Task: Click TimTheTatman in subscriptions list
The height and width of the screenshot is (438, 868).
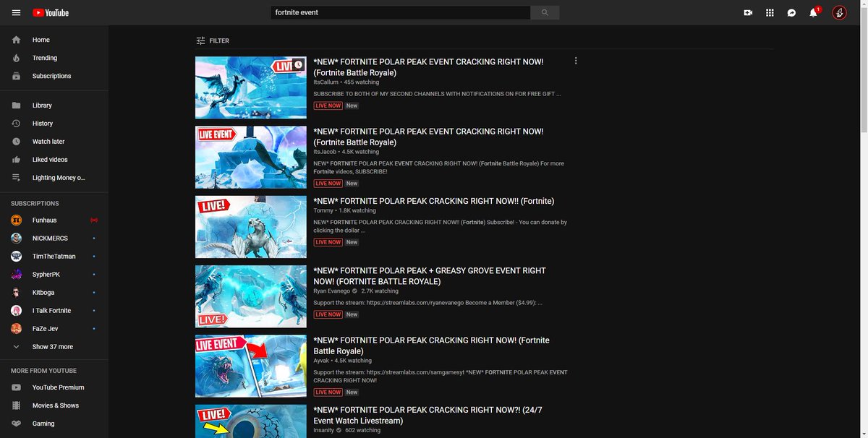Action: [x=54, y=256]
